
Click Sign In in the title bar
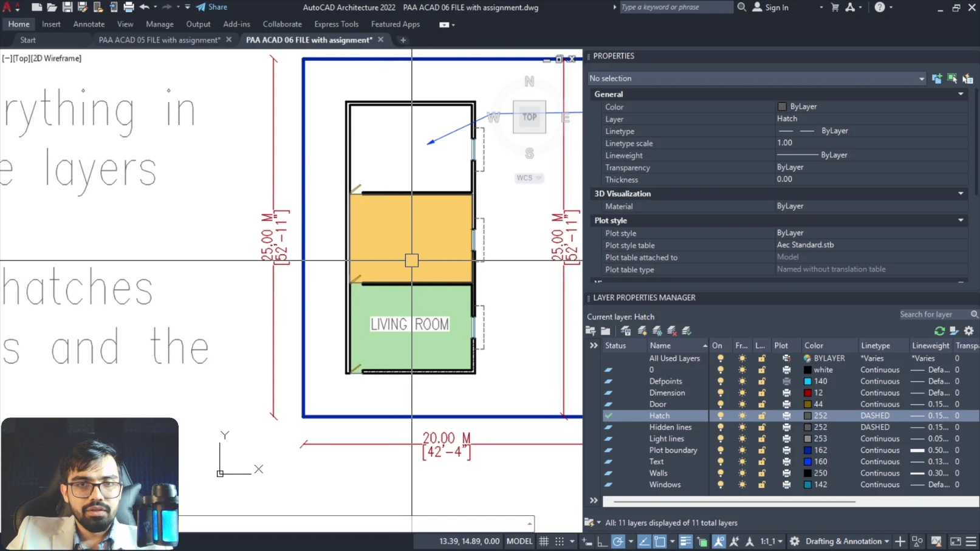(x=776, y=7)
